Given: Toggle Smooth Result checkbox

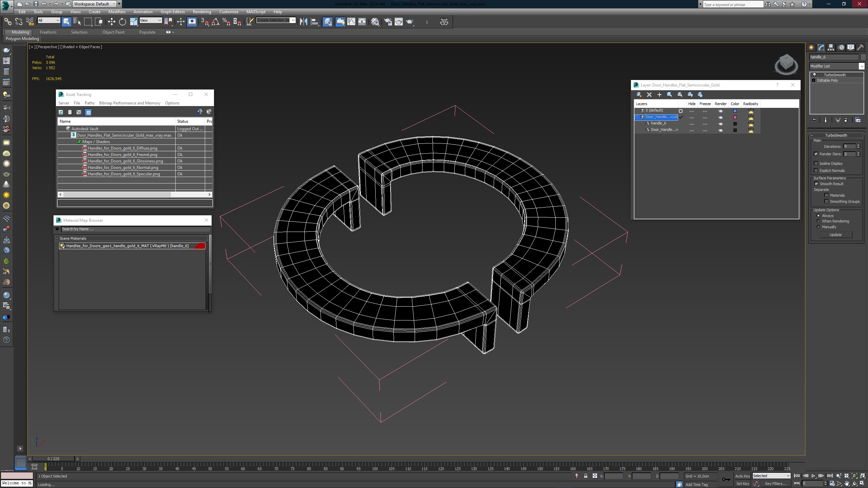Looking at the screenshot, I should [x=816, y=184].
